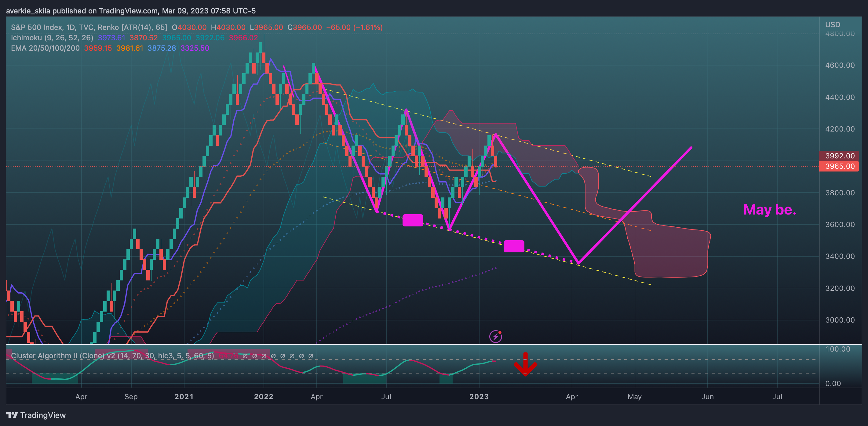The image size is (868, 426).
Task: Click the 4200.00 price axis label
Action: (x=840, y=129)
